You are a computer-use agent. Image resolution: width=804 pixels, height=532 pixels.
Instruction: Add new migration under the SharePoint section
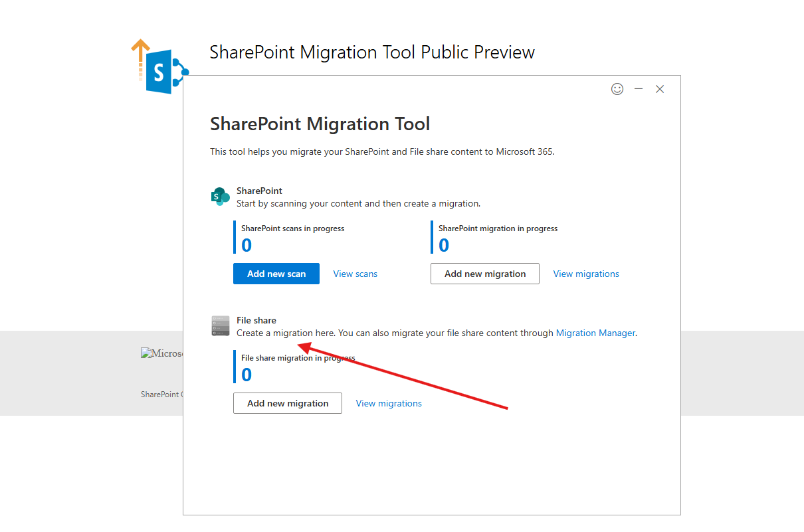pyautogui.click(x=484, y=274)
